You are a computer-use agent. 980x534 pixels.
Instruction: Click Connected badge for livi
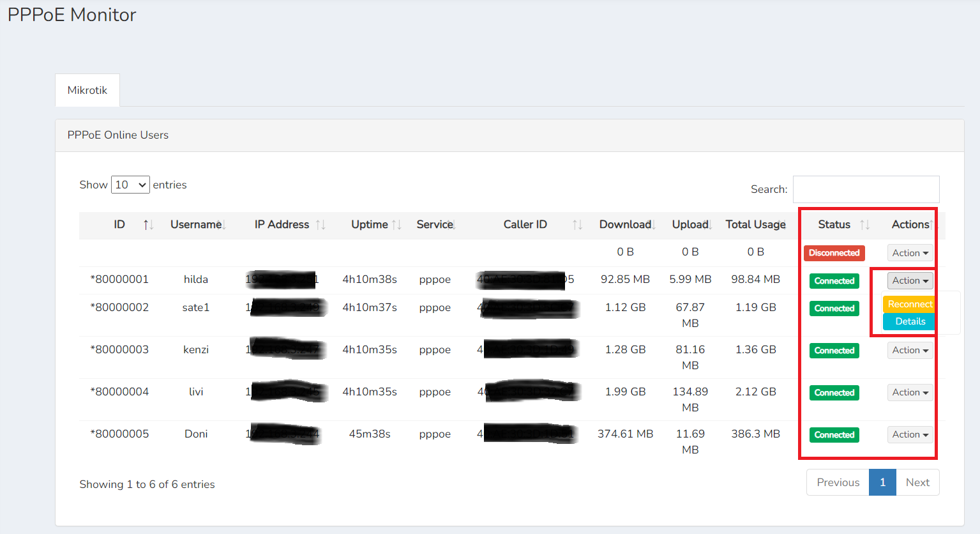point(834,393)
